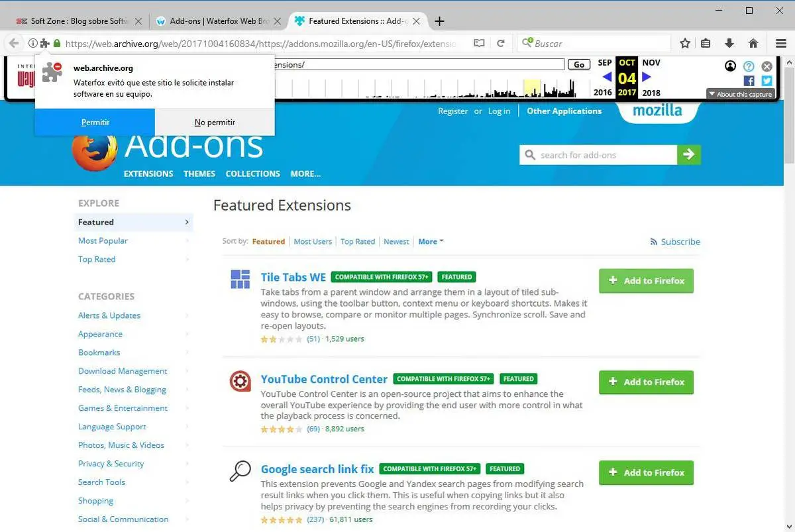Click the Subscribe RSS feed link
The height and width of the screenshot is (532, 795).
coord(675,242)
